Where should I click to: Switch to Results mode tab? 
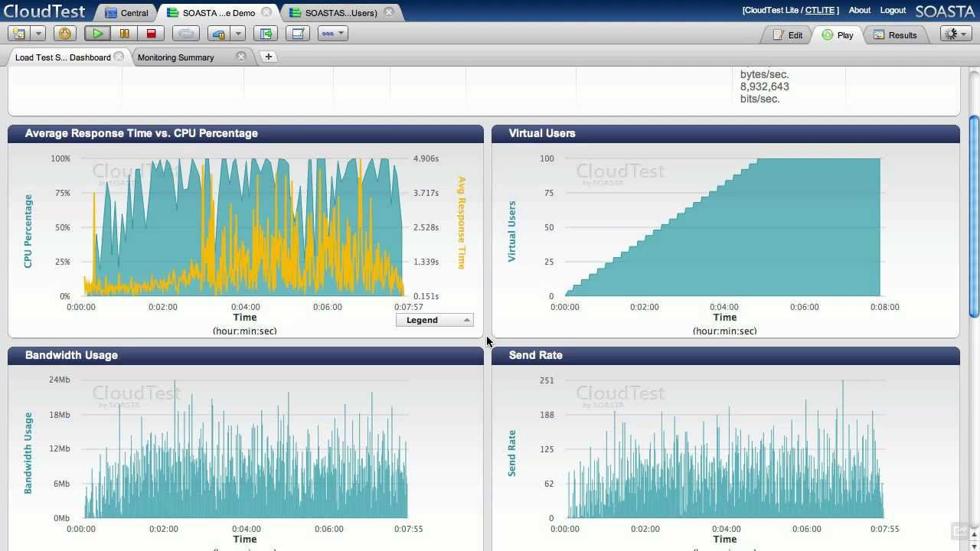(895, 35)
